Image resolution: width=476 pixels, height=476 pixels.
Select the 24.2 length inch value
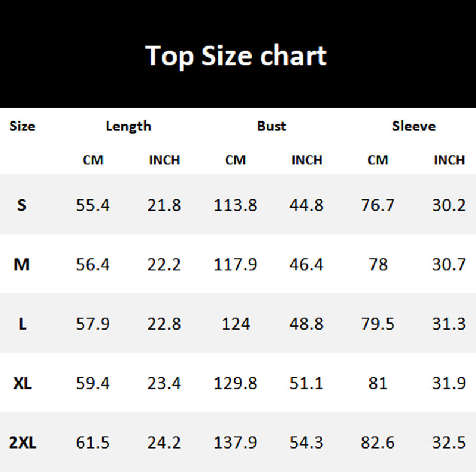tap(164, 443)
